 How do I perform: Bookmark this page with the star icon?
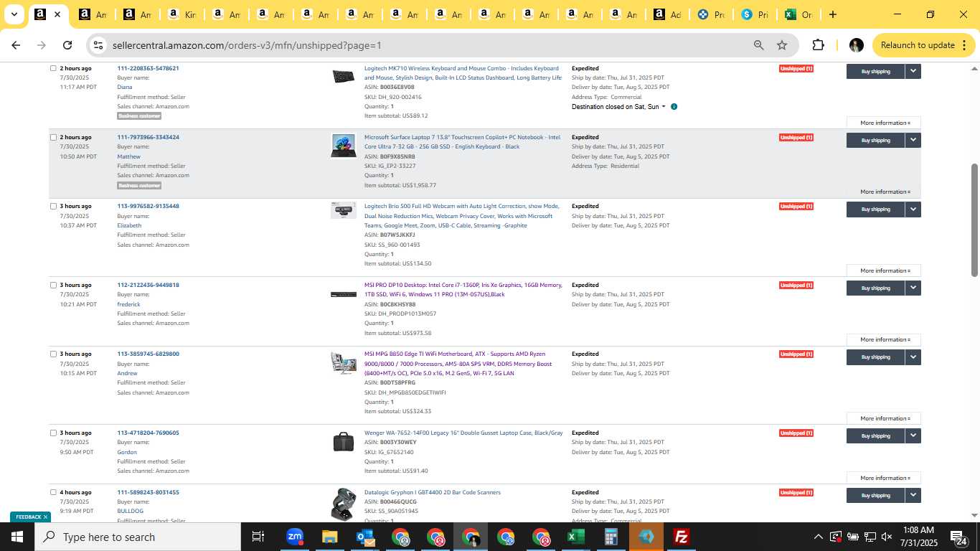coord(782,45)
